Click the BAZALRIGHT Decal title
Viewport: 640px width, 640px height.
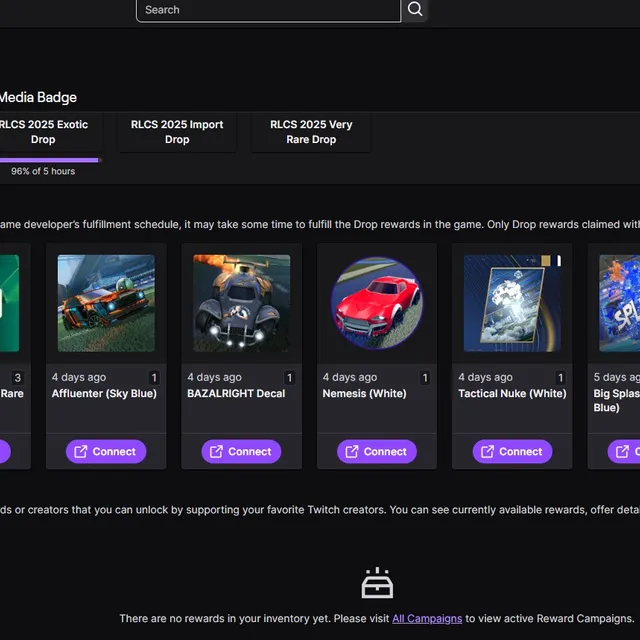point(236,393)
